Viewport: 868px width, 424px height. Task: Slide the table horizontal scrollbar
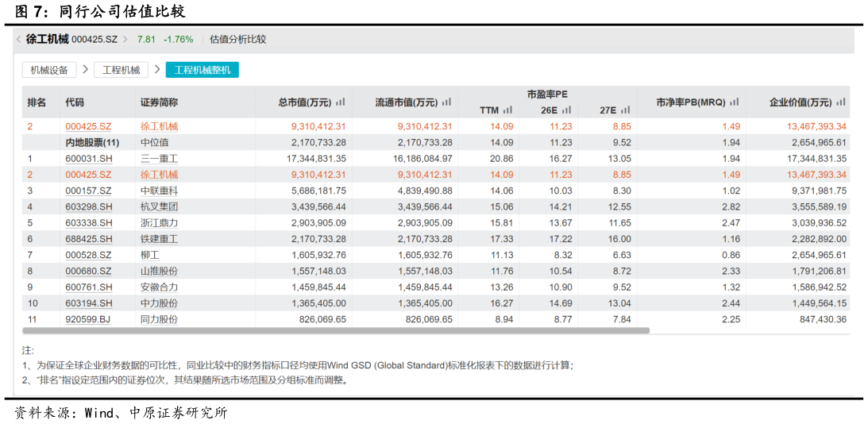coord(335,330)
